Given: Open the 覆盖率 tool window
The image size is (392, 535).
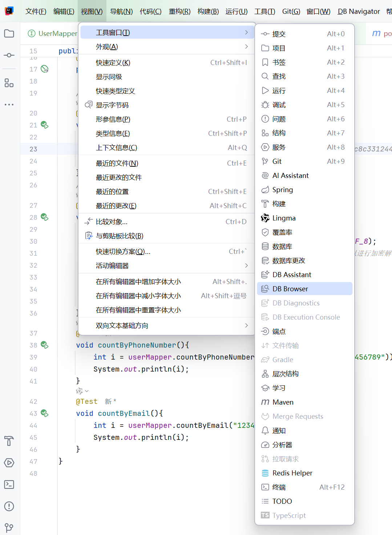Looking at the screenshot, I should coord(304,232).
